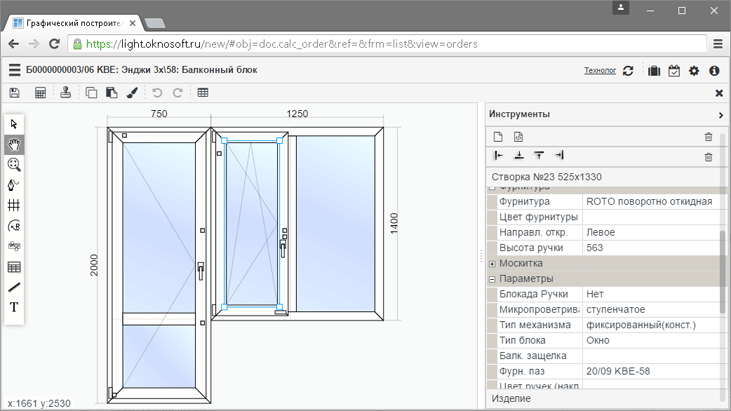Activate the hand pan tool
The width and height of the screenshot is (731, 411).
[x=14, y=145]
